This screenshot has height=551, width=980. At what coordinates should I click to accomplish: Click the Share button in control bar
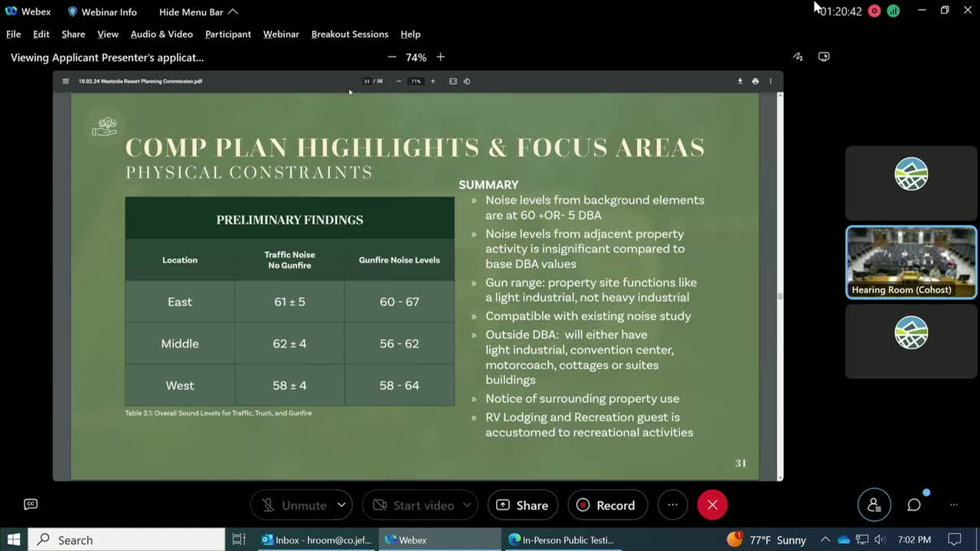point(522,505)
